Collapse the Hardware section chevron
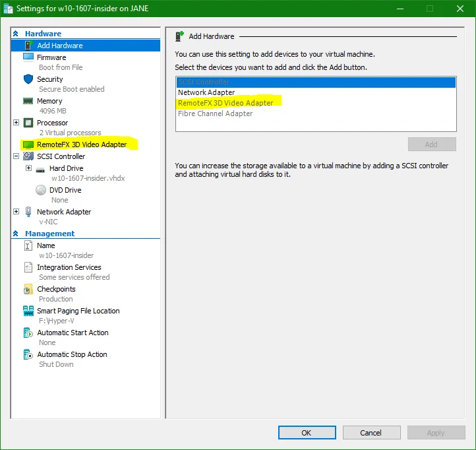The width and height of the screenshot is (476, 450). 16,34
